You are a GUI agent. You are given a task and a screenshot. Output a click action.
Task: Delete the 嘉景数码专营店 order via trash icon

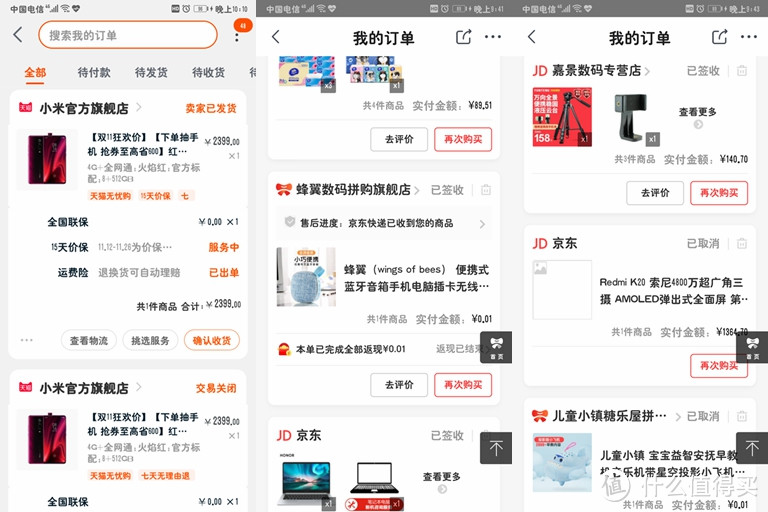click(742, 71)
